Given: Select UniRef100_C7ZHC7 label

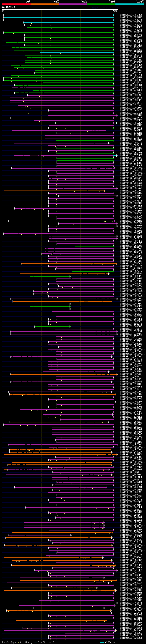Looking at the screenshot, I should coord(131,254).
